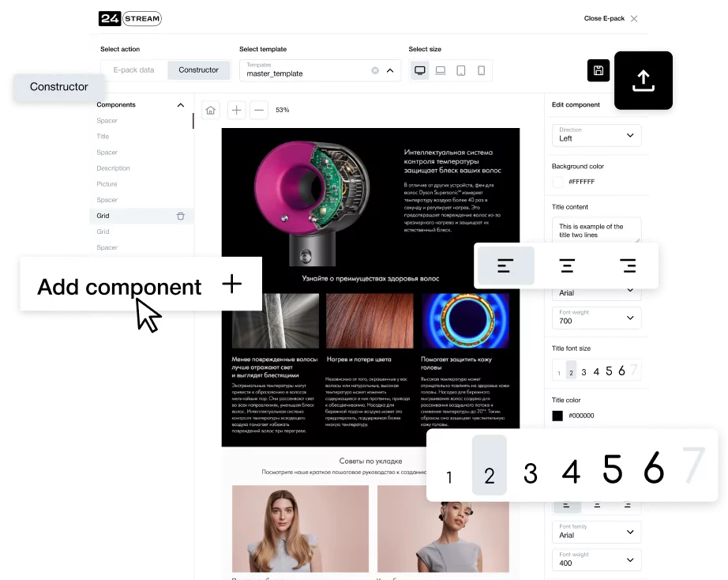
Task: Click the enlarged Constructor callout label
Action: 59,87
